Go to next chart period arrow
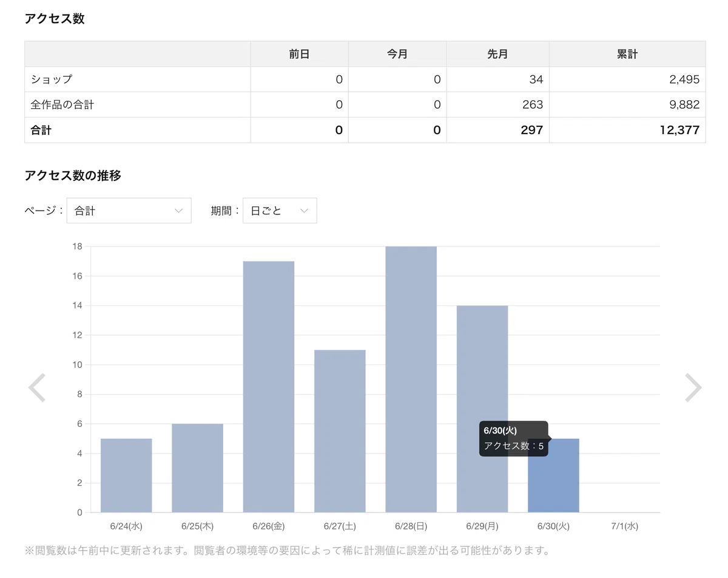The height and width of the screenshot is (578, 728). [x=693, y=387]
